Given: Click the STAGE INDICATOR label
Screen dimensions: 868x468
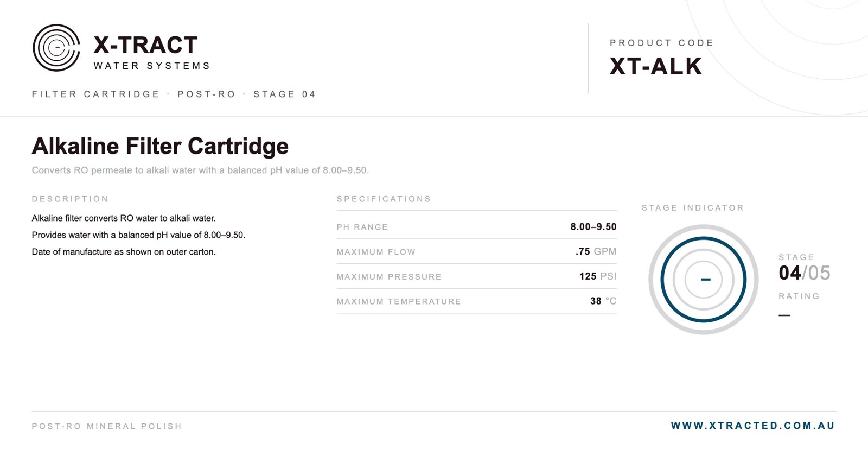Looking at the screenshot, I should pos(693,208).
